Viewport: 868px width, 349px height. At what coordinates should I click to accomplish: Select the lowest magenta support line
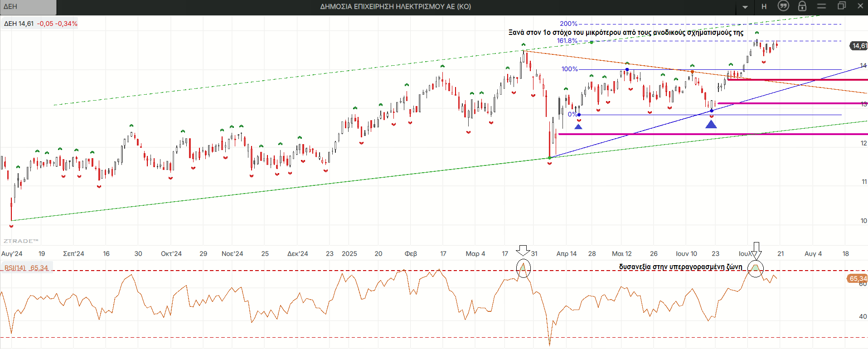coord(713,134)
